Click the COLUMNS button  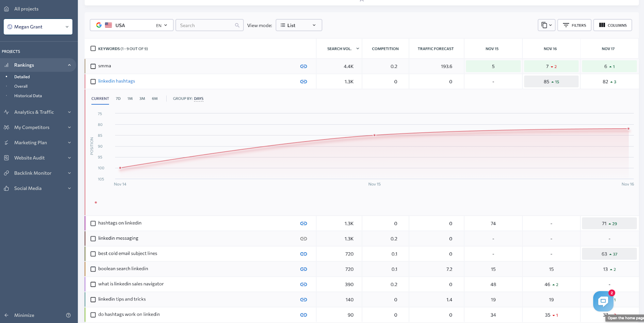pos(613,25)
